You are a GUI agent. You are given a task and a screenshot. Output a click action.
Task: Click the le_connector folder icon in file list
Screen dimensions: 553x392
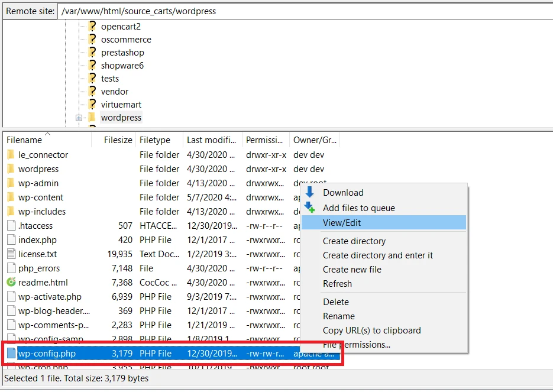coord(11,154)
